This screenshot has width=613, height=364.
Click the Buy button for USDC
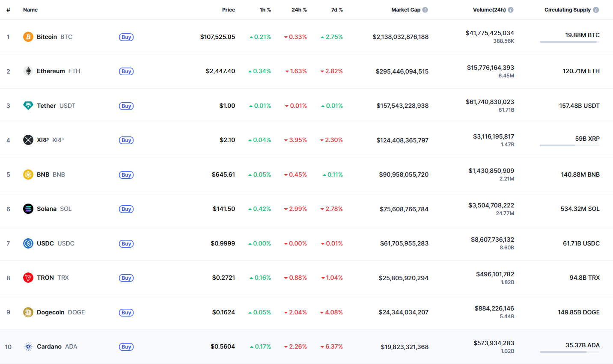pyautogui.click(x=126, y=244)
